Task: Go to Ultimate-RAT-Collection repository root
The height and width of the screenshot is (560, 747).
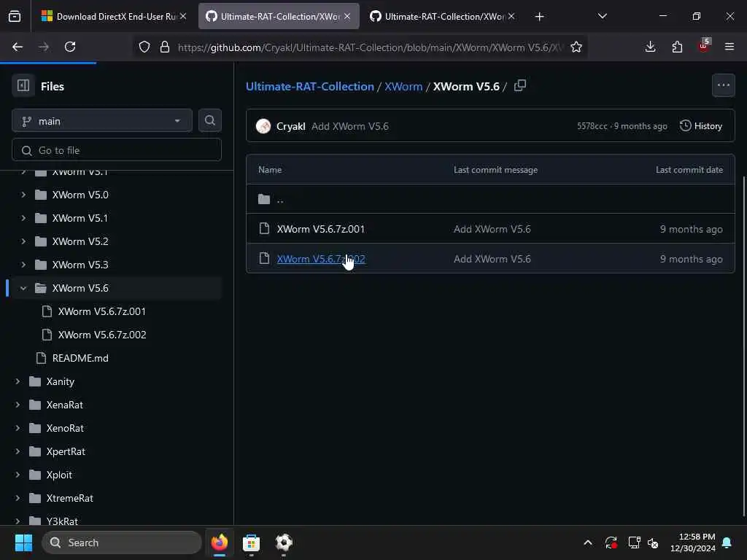Action: coord(309,86)
